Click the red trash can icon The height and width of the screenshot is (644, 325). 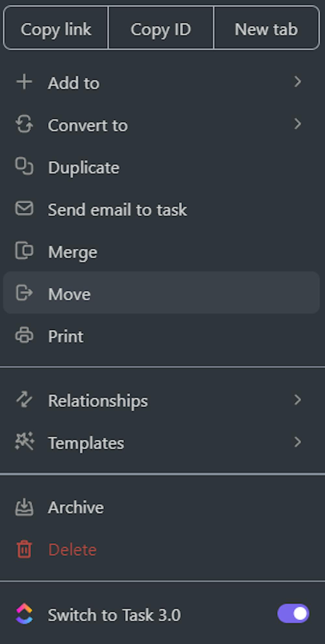[24, 549]
